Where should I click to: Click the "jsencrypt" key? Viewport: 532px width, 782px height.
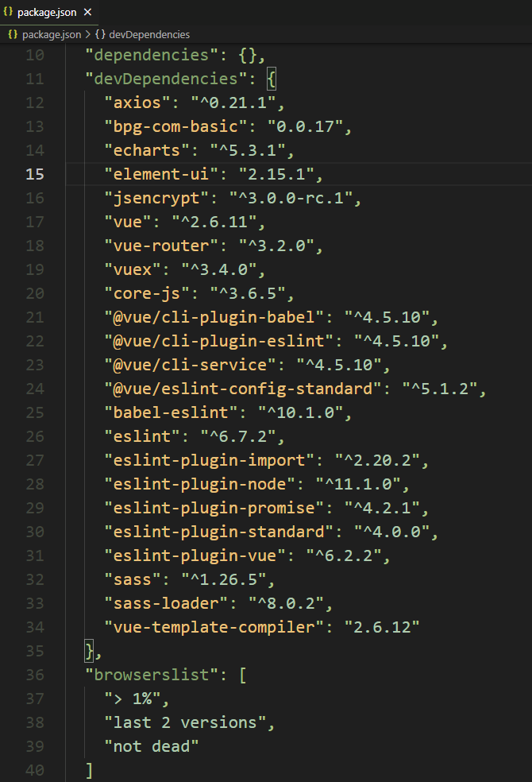point(156,198)
